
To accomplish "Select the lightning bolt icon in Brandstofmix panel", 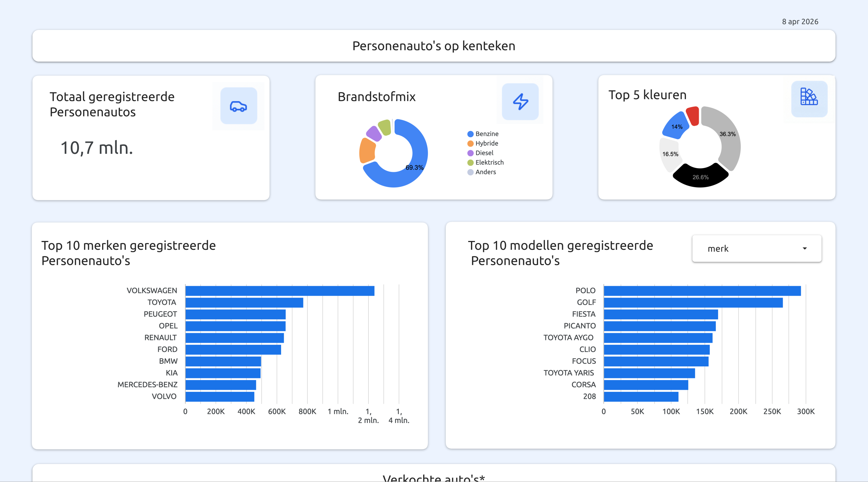I will tap(520, 101).
